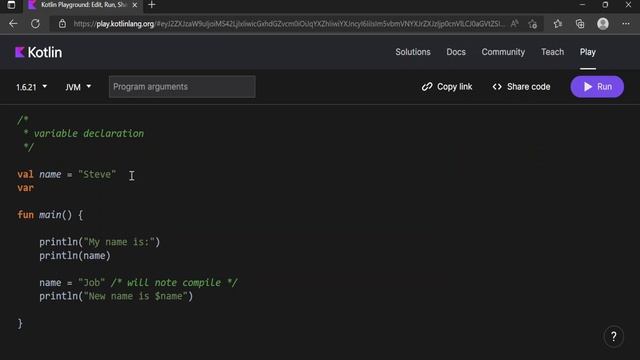Click the println("New name is $name") line

[116, 296]
